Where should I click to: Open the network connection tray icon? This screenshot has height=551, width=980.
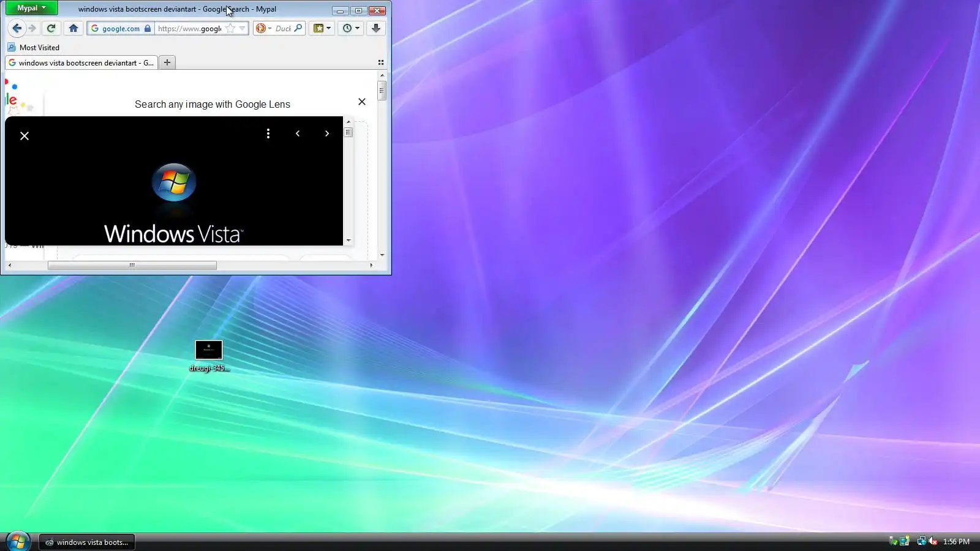921,541
